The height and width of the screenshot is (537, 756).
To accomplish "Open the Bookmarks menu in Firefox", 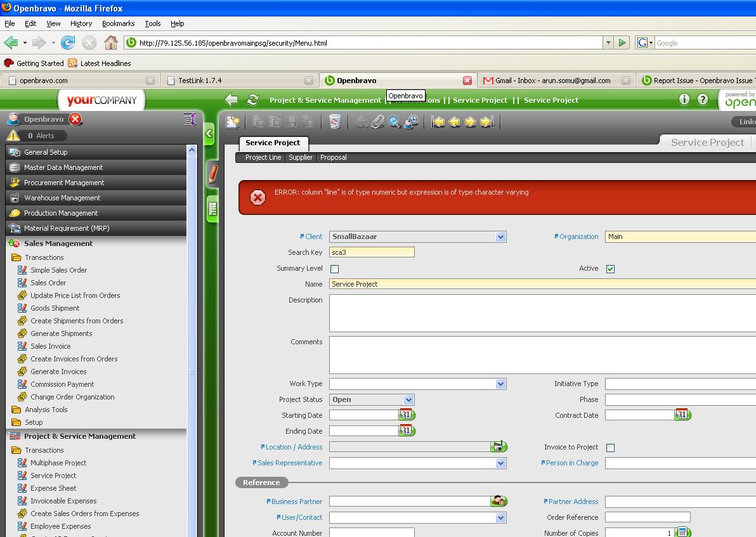I will [x=118, y=23].
